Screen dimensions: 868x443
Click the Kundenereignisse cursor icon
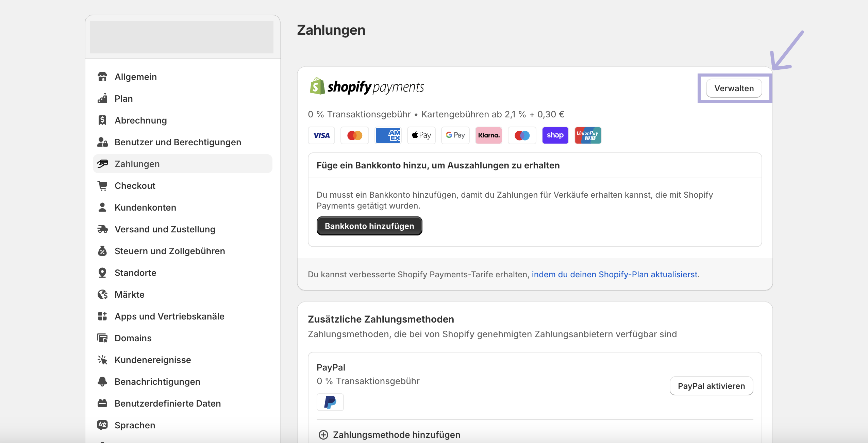pyautogui.click(x=102, y=360)
